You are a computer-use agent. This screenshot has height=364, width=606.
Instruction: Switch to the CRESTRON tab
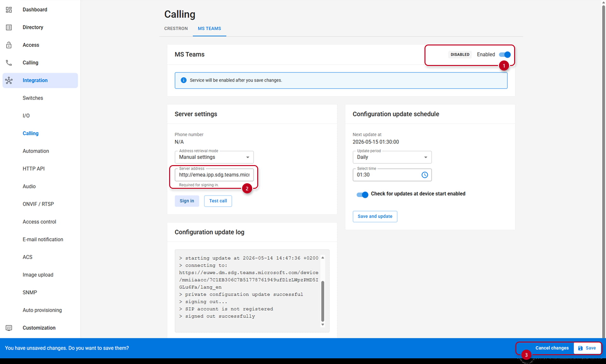pyautogui.click(x=176, y=28)
